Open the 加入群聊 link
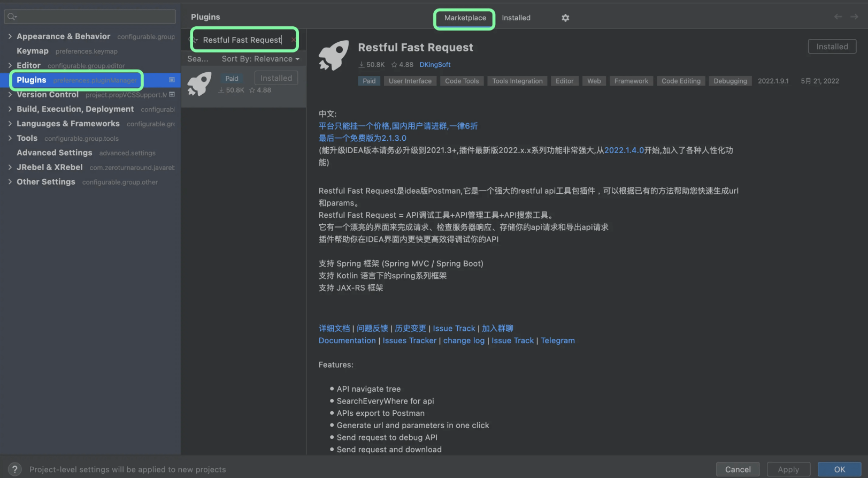This screenshot has height=478, width=868. click(x=497, y=328)
